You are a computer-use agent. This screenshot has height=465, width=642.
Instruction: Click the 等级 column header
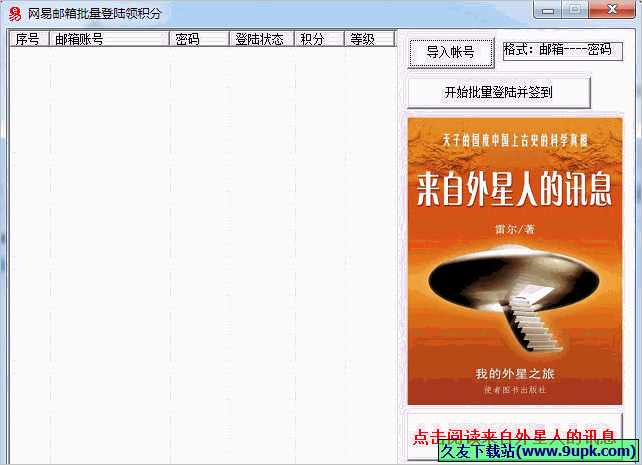(370, 39)
